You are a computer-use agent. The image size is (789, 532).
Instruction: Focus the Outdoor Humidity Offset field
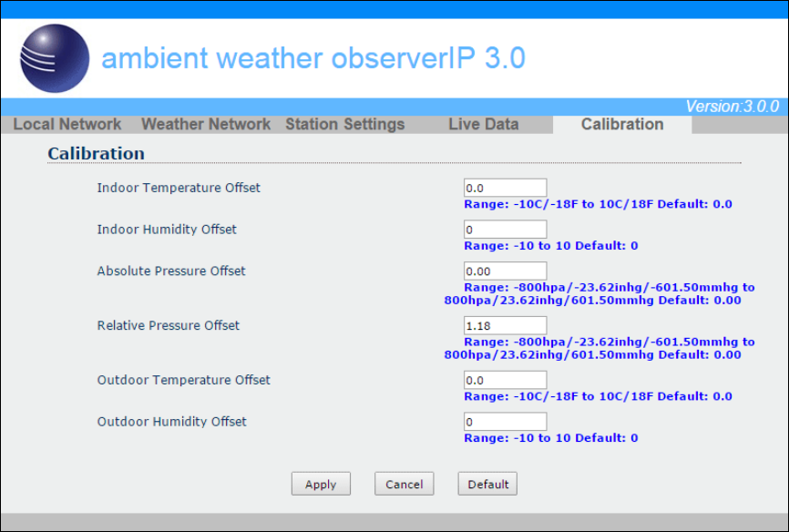coord(506,422)
